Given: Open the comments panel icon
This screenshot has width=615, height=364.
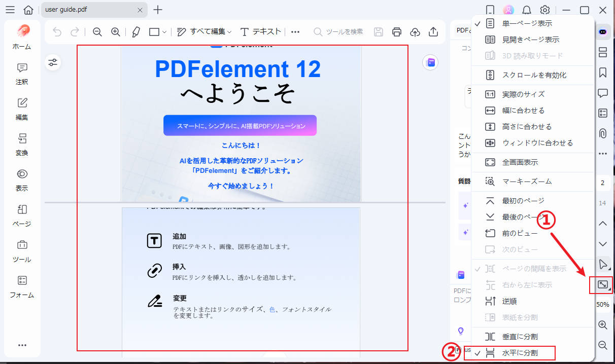Looking at the screenshot, I should tap(602, 93).
